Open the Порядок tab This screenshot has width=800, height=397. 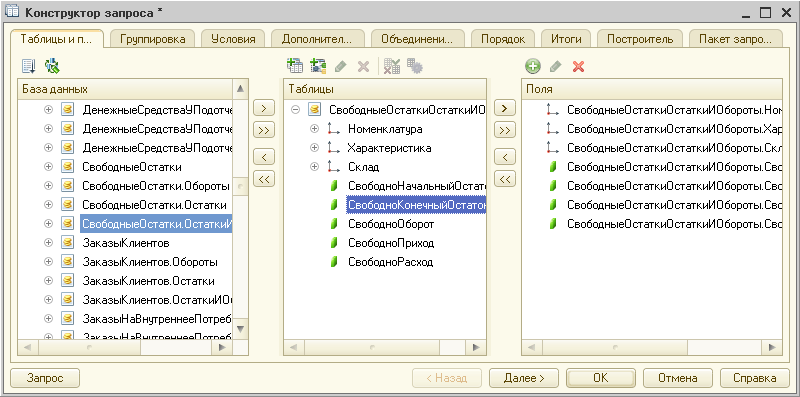(503, 39)
